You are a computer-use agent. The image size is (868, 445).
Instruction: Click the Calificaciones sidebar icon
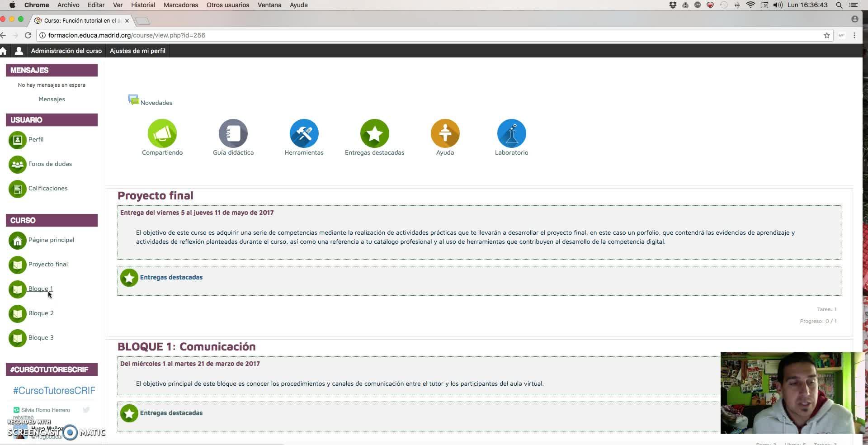18,189
